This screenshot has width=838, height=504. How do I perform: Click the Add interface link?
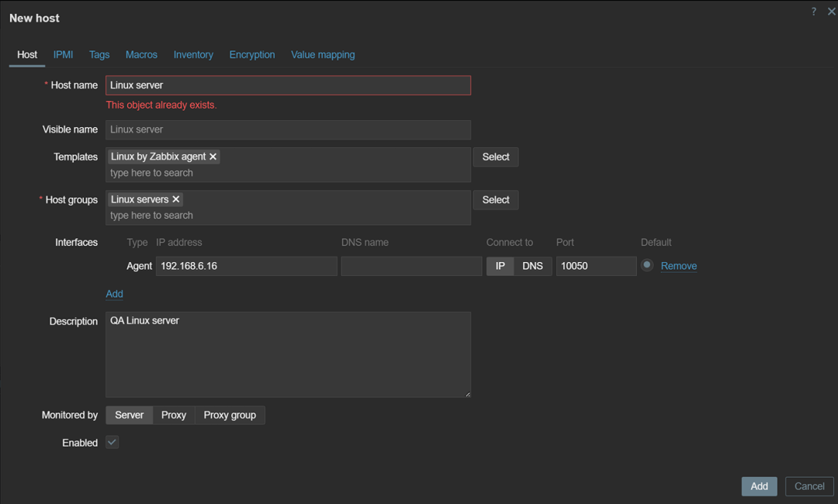[x=114, y=294]
